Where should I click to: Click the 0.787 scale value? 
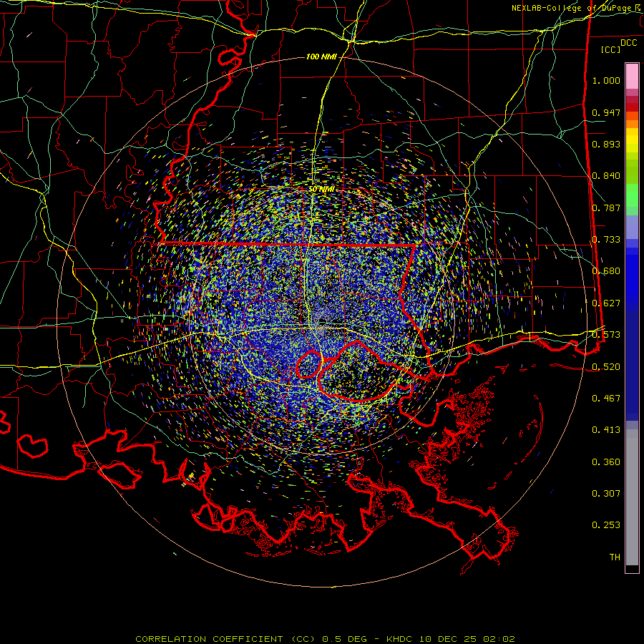tap(606, 208)
